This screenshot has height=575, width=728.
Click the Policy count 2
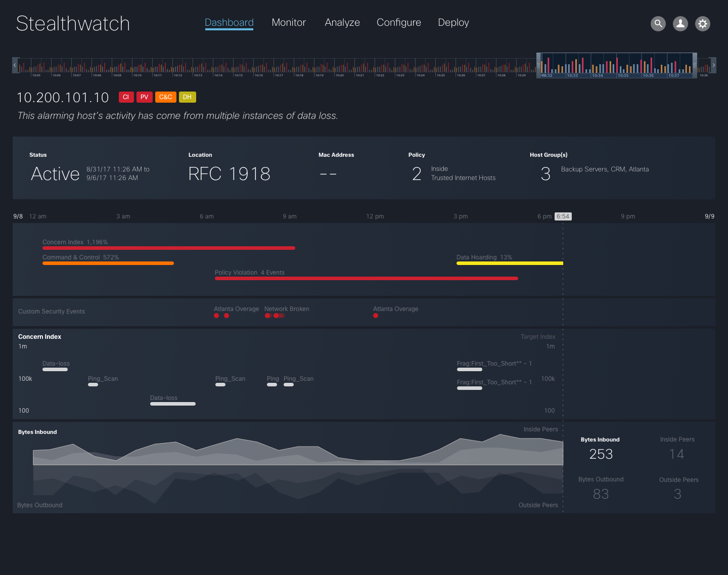click(417, 174)
